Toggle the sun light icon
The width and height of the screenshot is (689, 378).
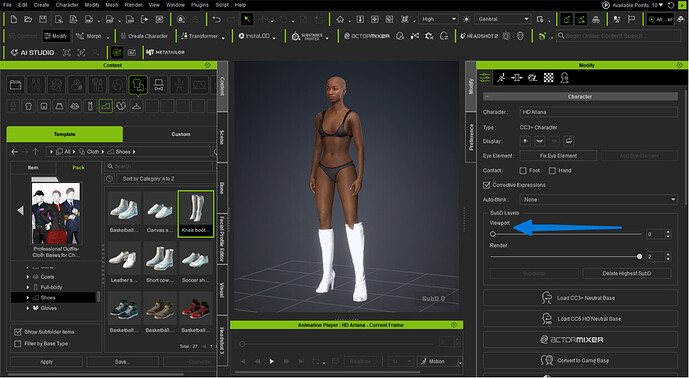click(467, 19)
